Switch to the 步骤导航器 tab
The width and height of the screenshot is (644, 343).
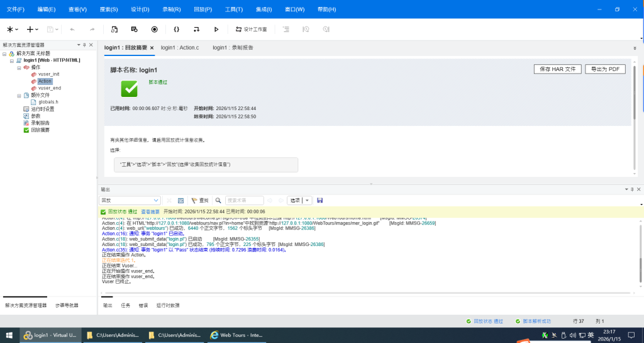pyautogui.click(x=67, y=305)
